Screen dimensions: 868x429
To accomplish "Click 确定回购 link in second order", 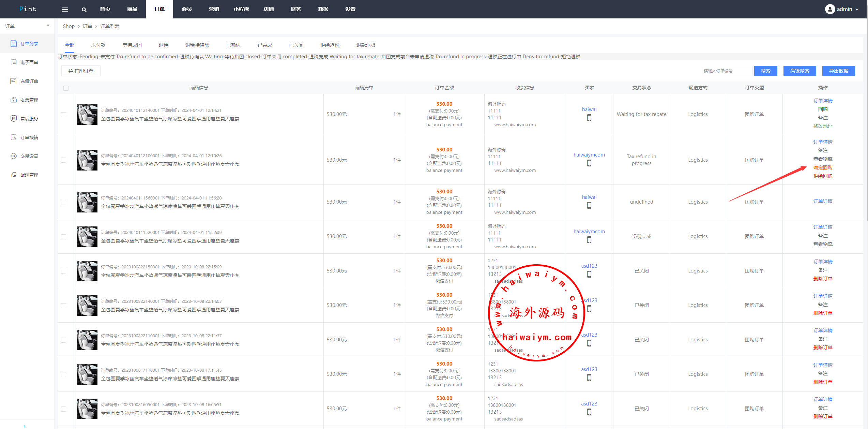I will (822, 167).
